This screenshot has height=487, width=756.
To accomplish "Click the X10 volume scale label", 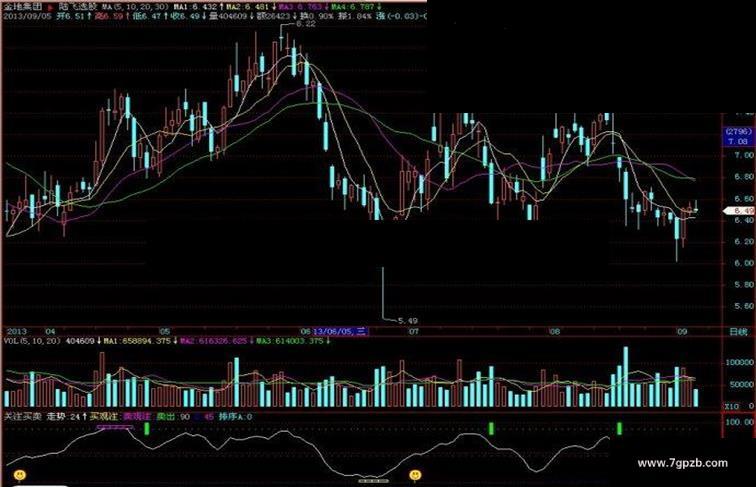I will [732, 406].
